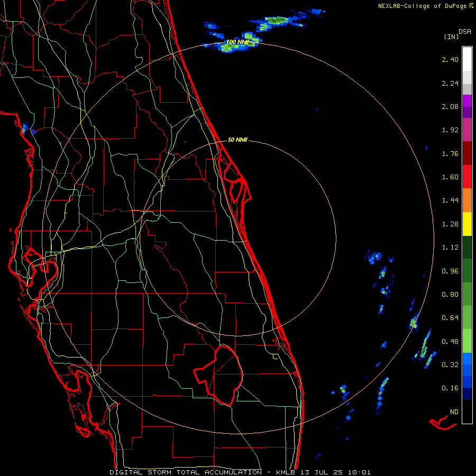This screenshot has width=476, height=476.
Task: Click the 1.44 legend value
Action: coord(450,200)
